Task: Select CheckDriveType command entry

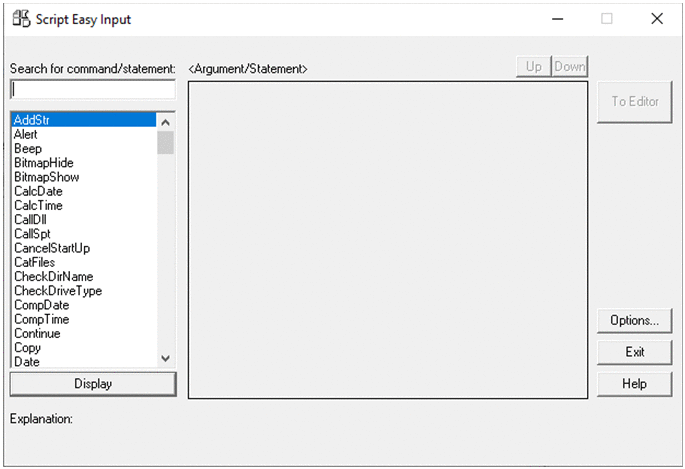Action: point(83,290)
